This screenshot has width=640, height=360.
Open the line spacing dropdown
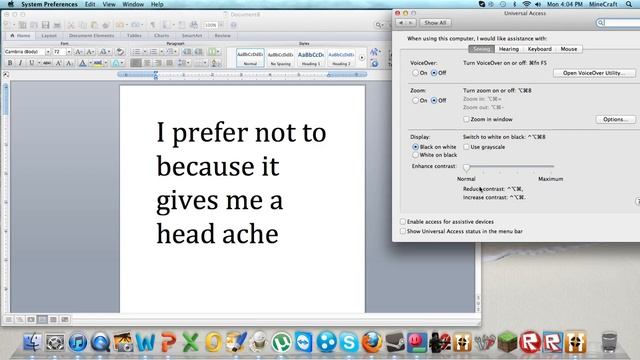coord(184,63)
